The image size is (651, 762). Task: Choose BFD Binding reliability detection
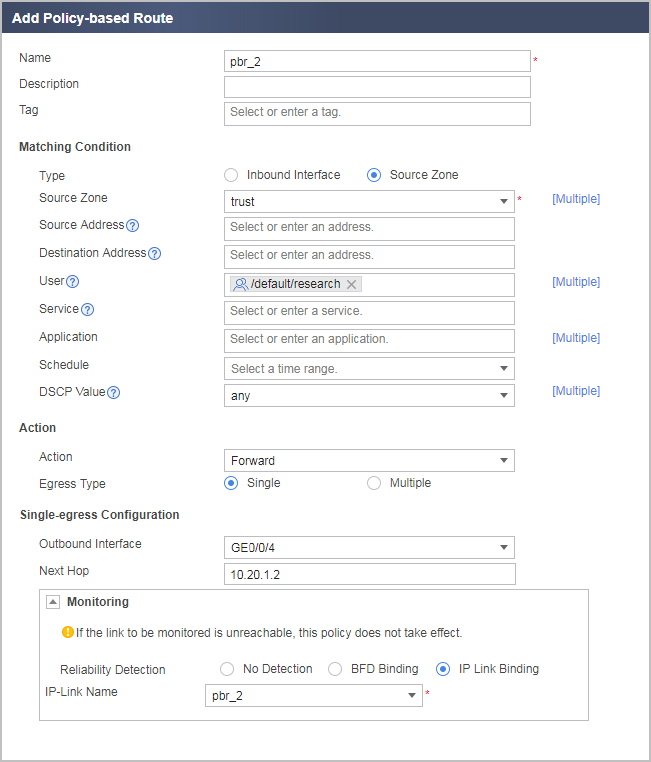335,669
